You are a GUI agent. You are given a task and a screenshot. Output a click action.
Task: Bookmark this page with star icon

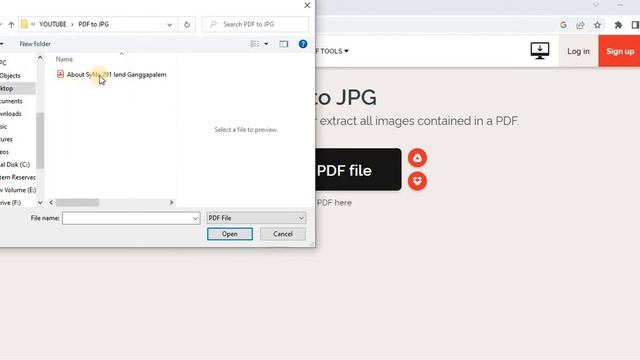coord(598,25)
